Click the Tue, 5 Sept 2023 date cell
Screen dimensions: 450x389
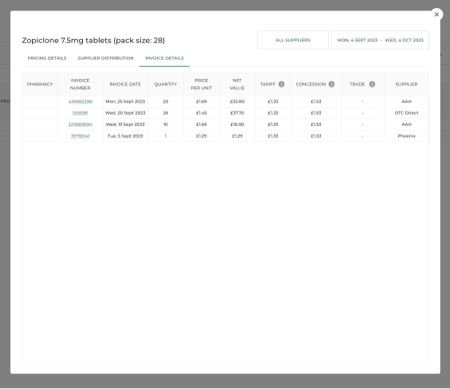125,136
